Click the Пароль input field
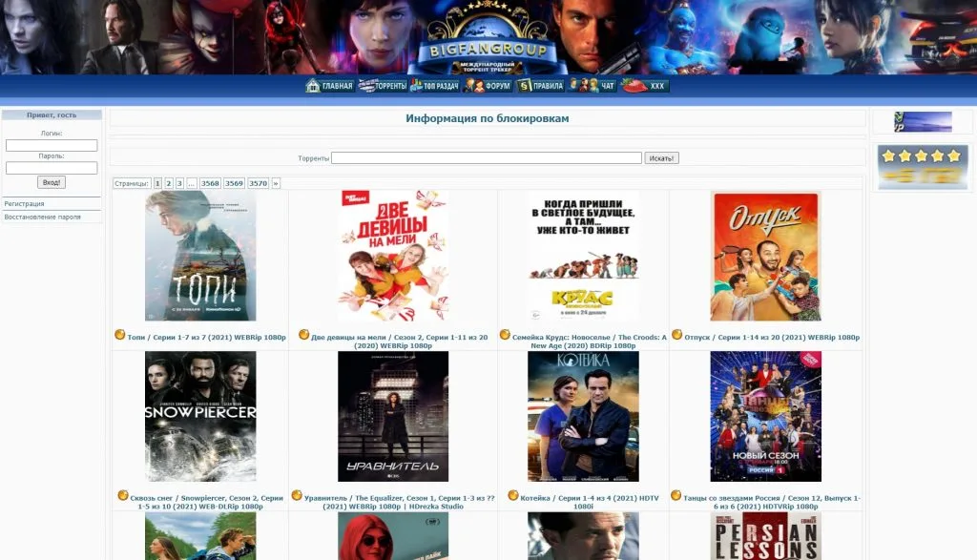 point(52,168)
